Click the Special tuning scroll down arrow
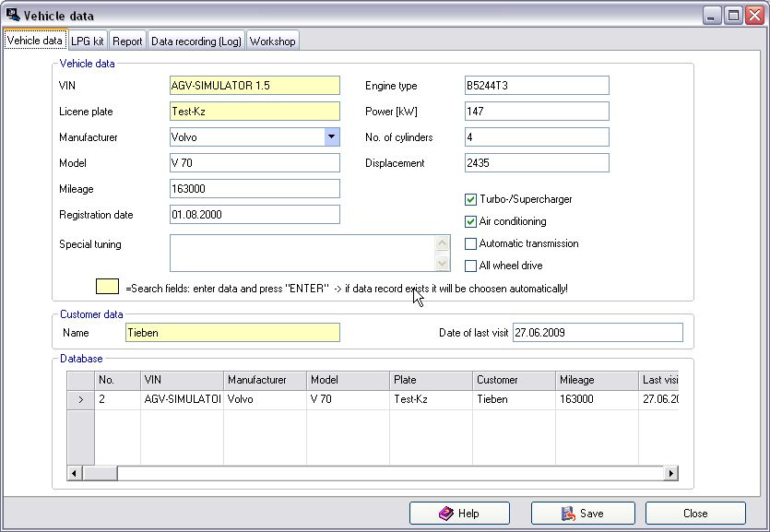The width and height of the screenshot is (770, 532). (x=442, y=264)
